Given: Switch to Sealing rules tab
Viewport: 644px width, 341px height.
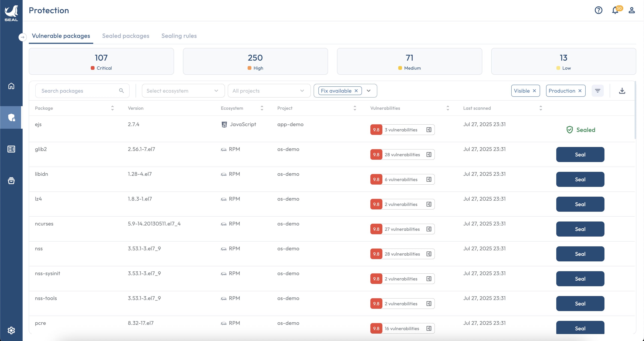Looking at the screenshot, I should 179,36.
